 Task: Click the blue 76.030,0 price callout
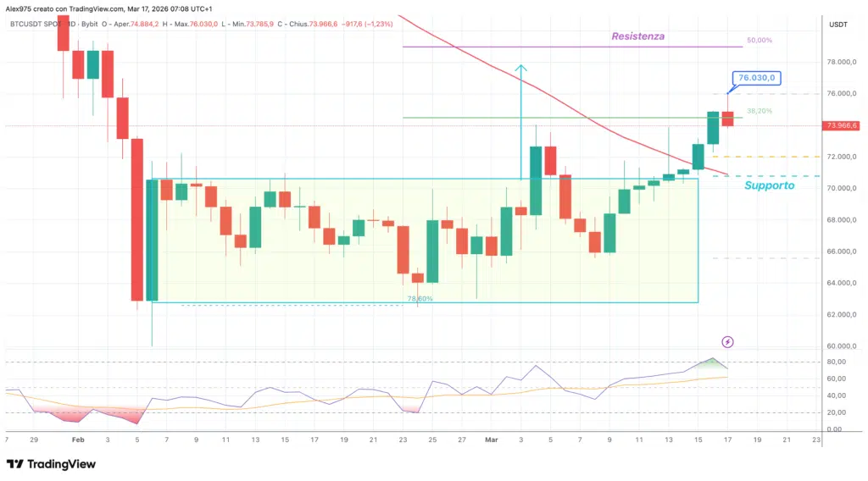[x=756, y=78]
